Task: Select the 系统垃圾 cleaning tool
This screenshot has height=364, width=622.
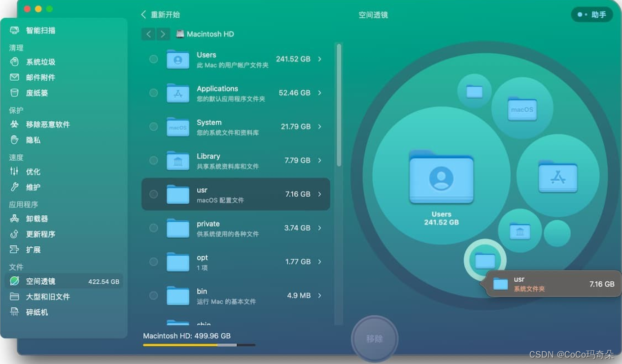Action: 37,62
